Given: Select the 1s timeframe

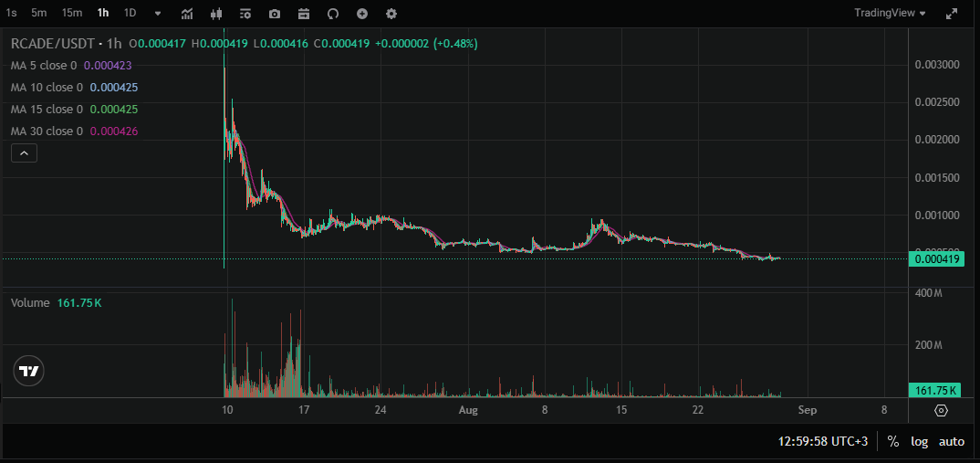Looking at the screenshot, I should [11, 13].
